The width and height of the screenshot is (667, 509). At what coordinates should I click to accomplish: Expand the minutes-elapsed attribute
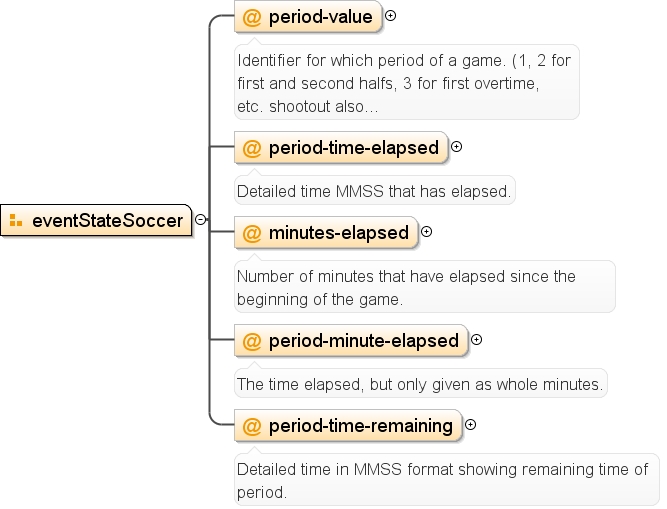click(x=426, y=232)
